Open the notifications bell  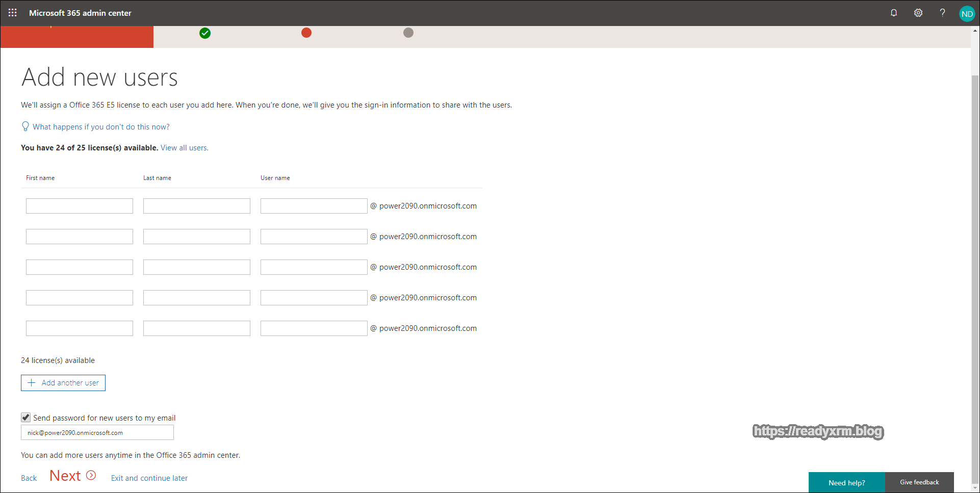(893, 13)
